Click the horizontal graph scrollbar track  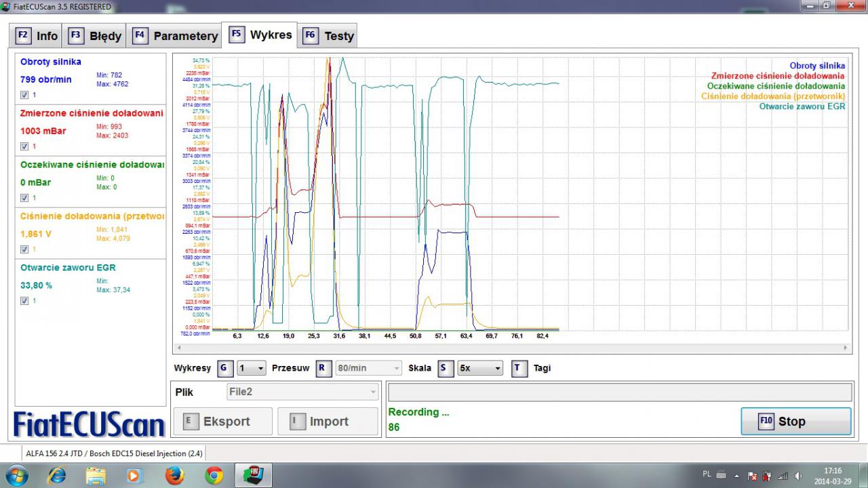point(511,348)
